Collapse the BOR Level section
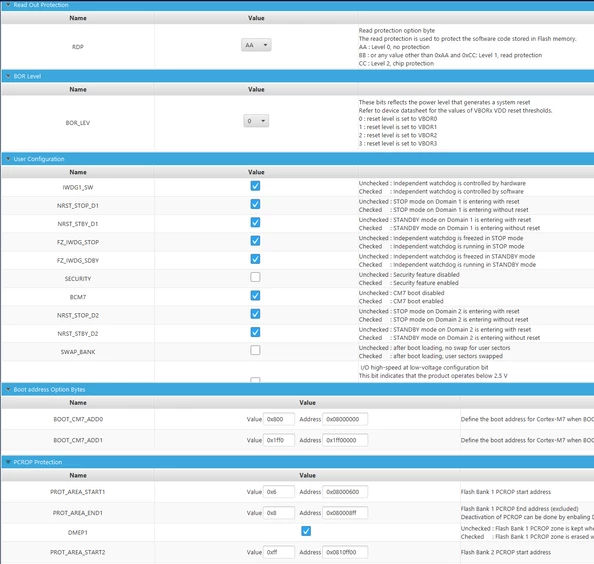Screen dimensions: 594x564 point(8,76)
